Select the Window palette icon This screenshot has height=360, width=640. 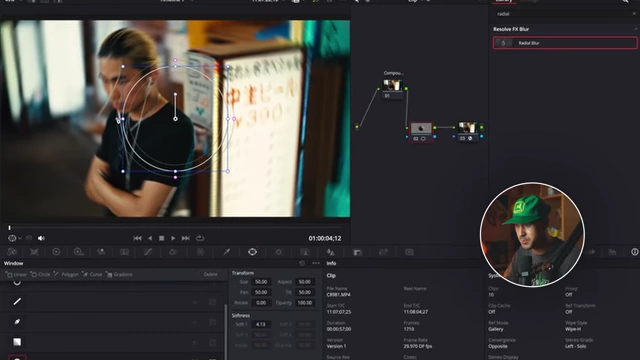click(253, 252)
